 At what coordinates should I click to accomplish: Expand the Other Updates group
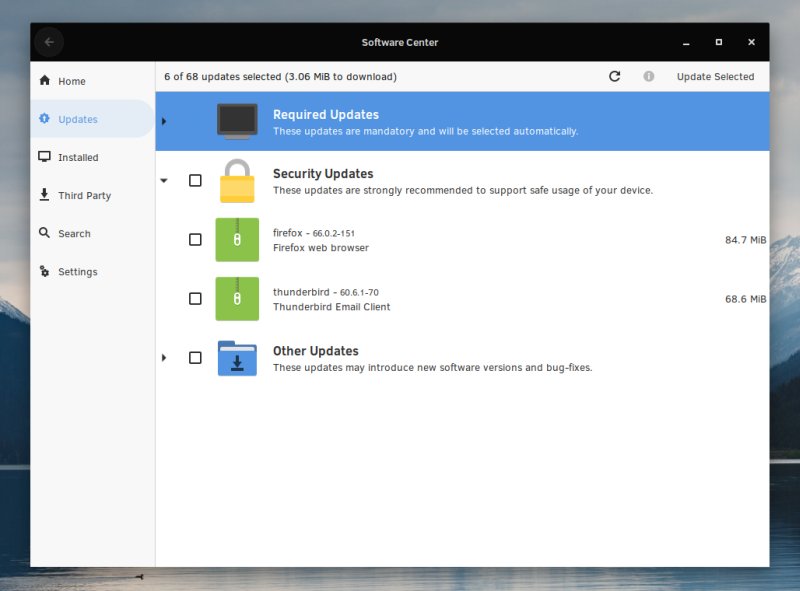(164, 358)
